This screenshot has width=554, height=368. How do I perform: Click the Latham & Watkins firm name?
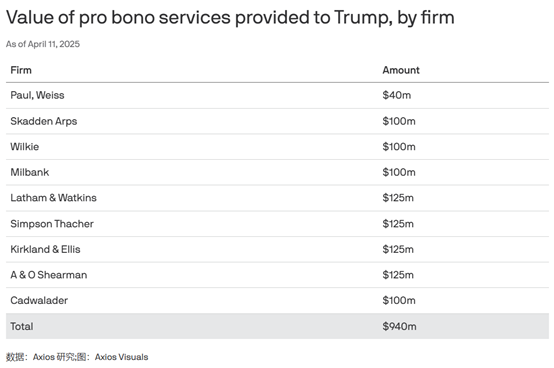pos(53,198)
